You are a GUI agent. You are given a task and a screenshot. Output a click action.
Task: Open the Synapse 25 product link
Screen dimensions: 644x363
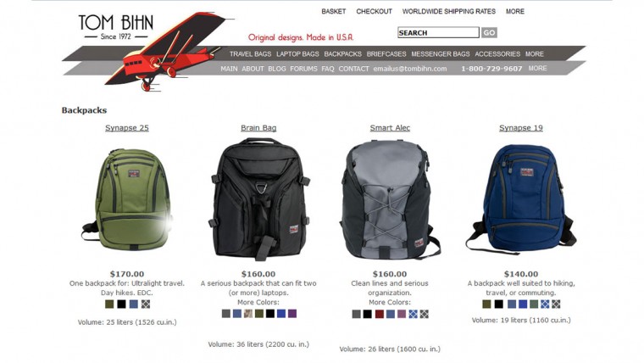pos(127,128)
